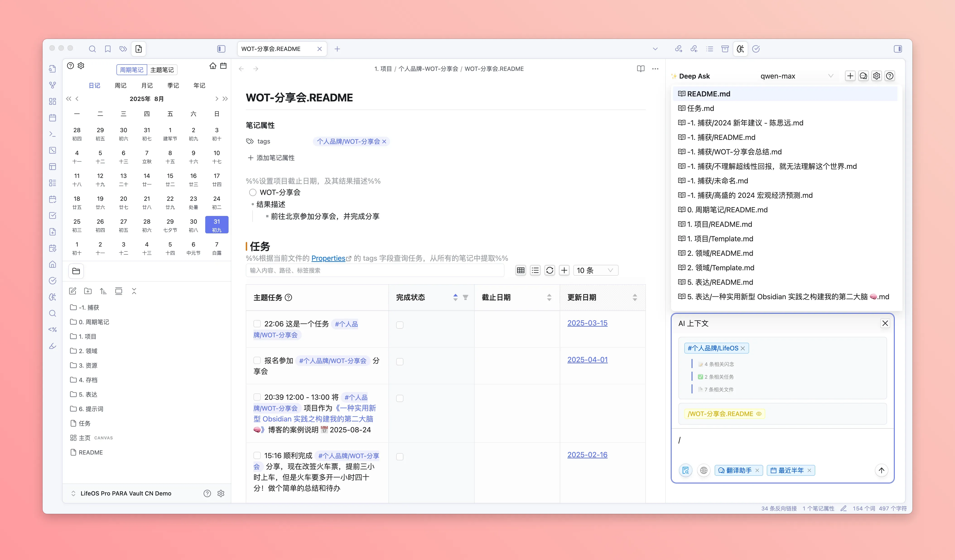The width and height of the screenshot is (955, 560).
Task: Click the new note pencil icon in file explorer
Action: point(73,291)
